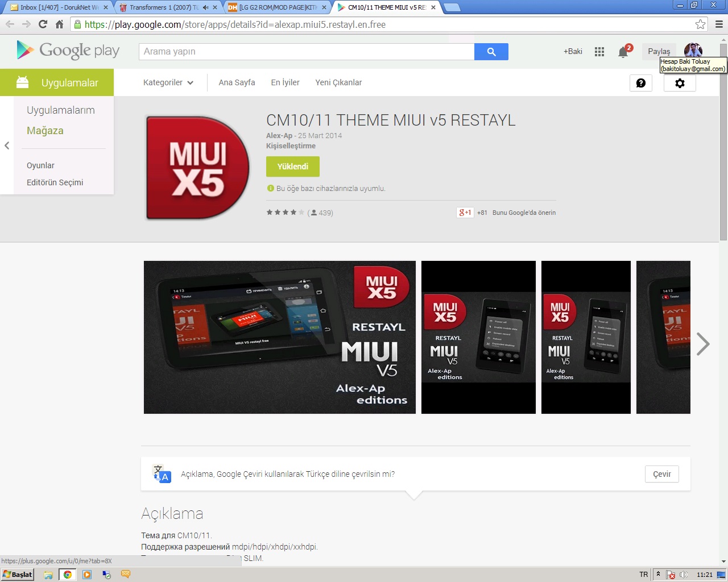The width and height of the screenshot is (728, 582).
Task: Click the Action Center flag tray icon
Action: tap(671, 575)
